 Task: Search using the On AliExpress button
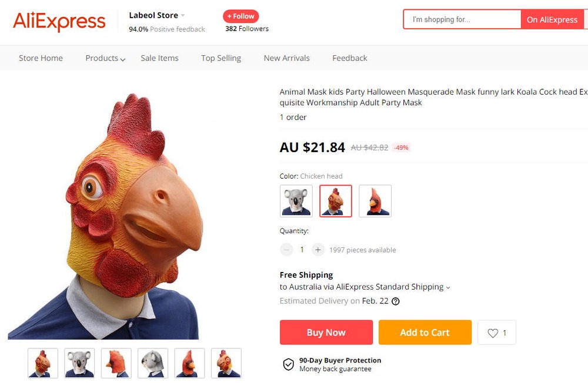tap(552, 19)
